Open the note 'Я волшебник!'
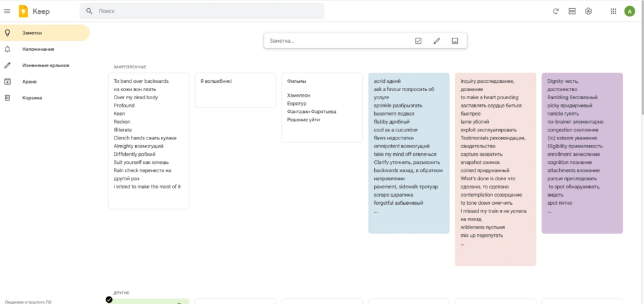The image size is (644, 304). pos(235,90)
